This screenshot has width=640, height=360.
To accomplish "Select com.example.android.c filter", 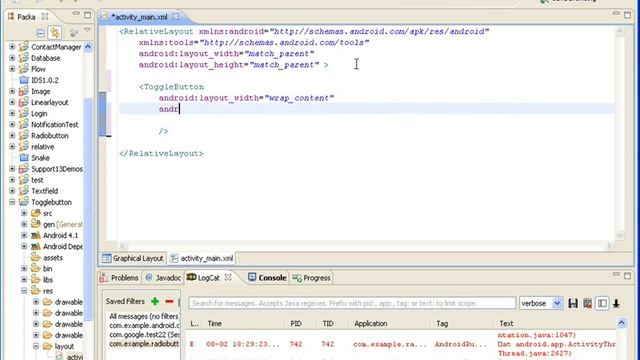I will pyautogui.click(x=144, y=326).
